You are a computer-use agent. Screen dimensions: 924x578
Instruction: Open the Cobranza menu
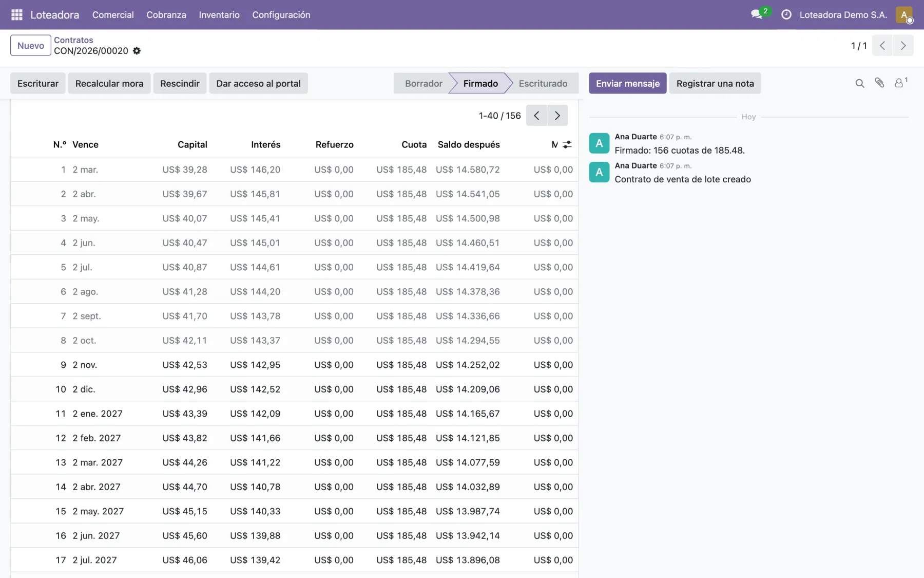(x=166, y=15)
